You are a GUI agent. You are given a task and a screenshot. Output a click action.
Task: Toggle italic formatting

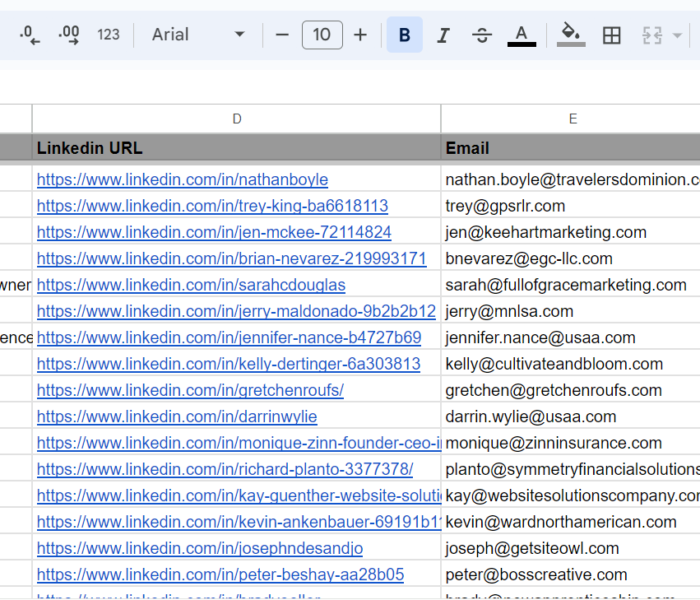click(443, 35)
